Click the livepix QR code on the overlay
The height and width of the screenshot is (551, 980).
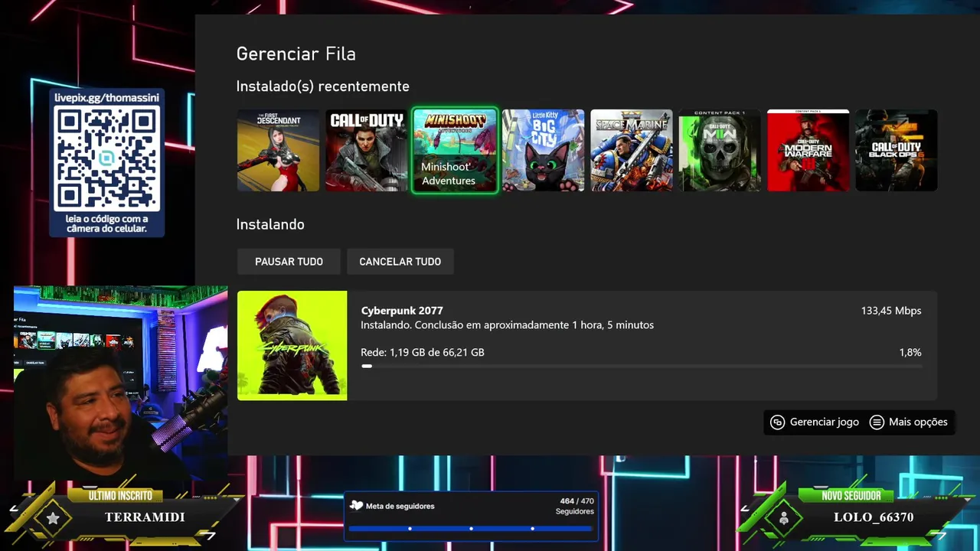coord(106,158)
